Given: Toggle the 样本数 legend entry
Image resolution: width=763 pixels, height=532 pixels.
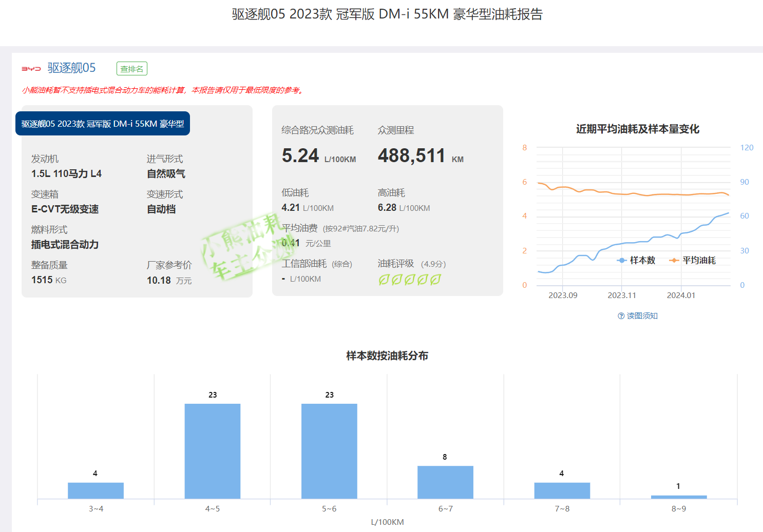Looking at the screenshot, I should click(x=636, y=261).
